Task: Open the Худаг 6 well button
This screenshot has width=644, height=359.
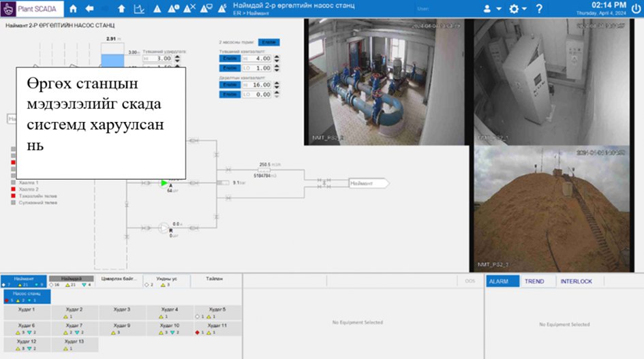Action: [x=27, y=328]
